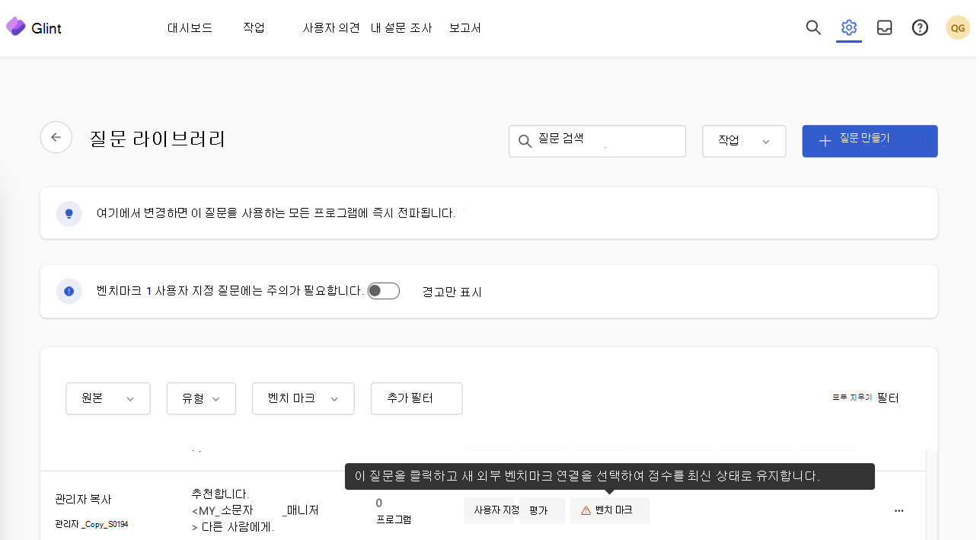The height and width of the screenshot is (540, 980).
Task: Click the ellipsis icon on the question row
Action: (899, 511)
